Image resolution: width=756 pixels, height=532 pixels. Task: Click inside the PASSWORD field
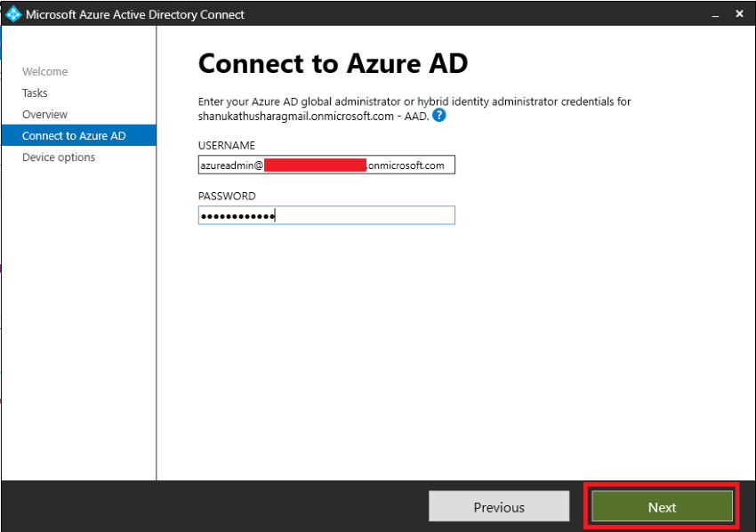coord(326,215)
